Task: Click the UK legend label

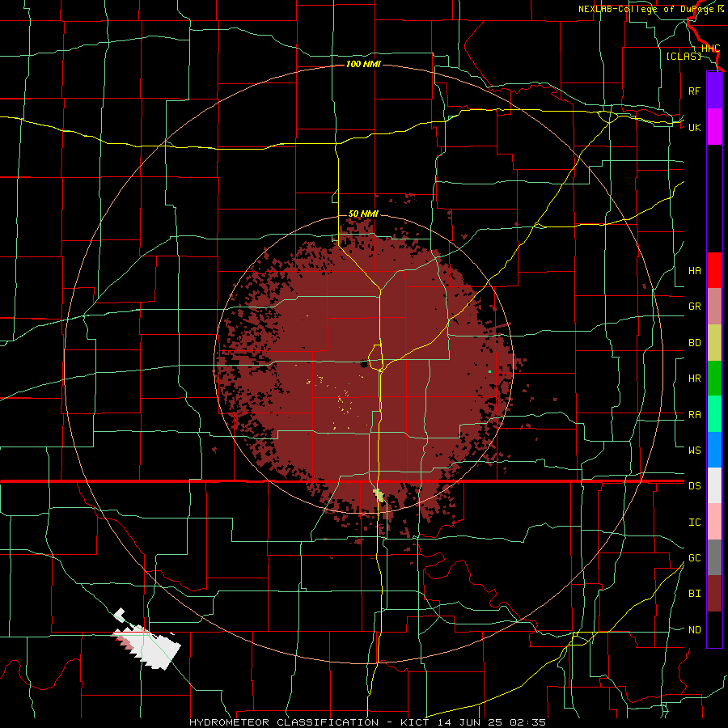Action: [694, 127]
